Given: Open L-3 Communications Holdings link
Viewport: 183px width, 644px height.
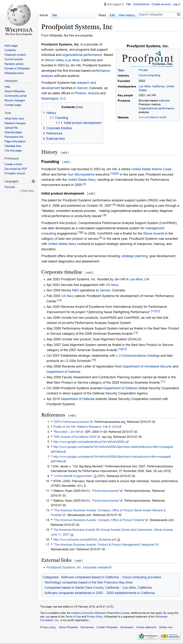Looking at the screenshot, I should (x=138, y=356).
